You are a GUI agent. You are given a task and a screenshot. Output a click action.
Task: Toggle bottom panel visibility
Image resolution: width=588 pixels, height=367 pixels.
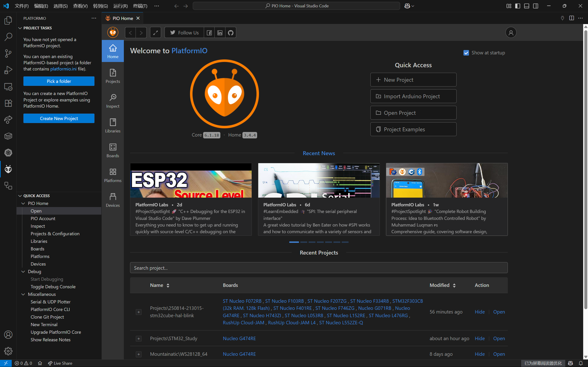click(526, 6)
